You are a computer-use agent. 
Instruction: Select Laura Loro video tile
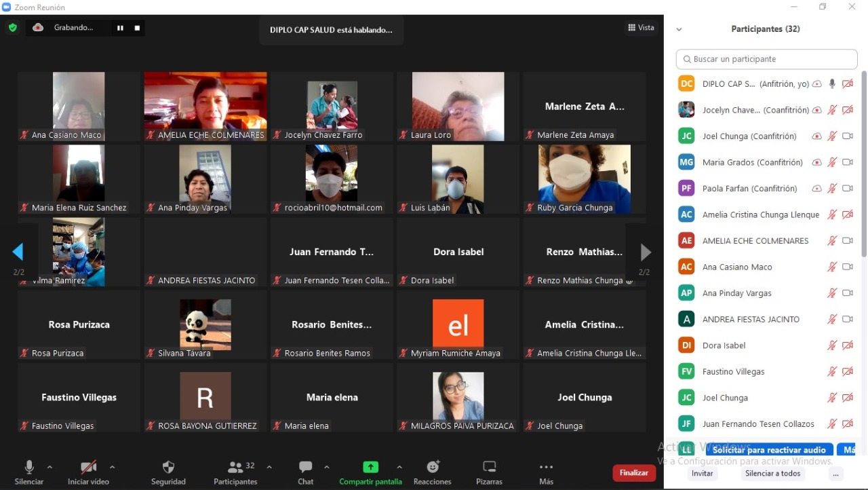coord(458,107)
